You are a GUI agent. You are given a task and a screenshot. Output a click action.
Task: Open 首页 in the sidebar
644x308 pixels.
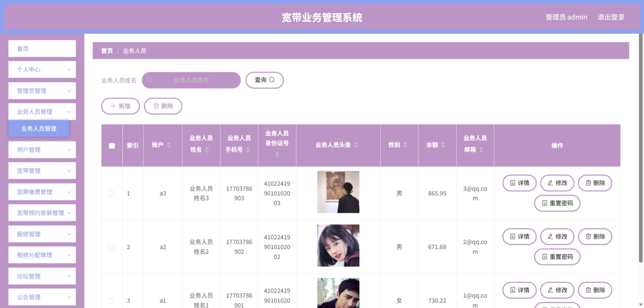point(42,49)
